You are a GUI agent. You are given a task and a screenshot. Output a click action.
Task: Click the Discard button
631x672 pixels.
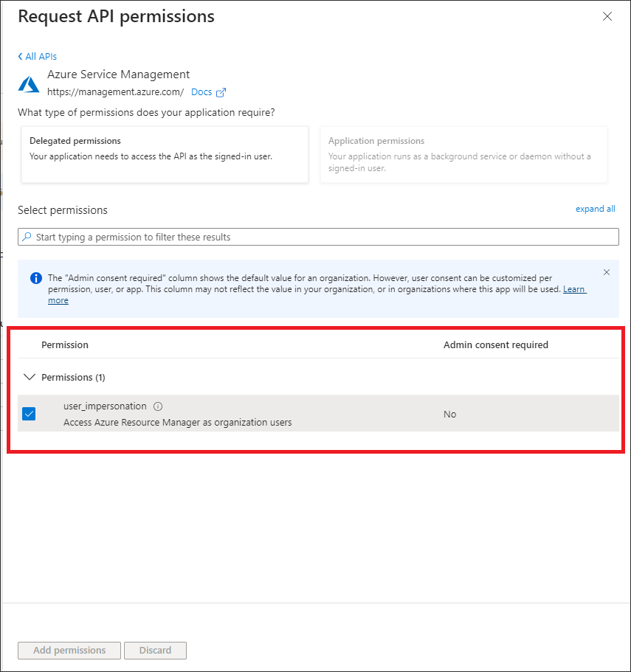click(155, 651)
